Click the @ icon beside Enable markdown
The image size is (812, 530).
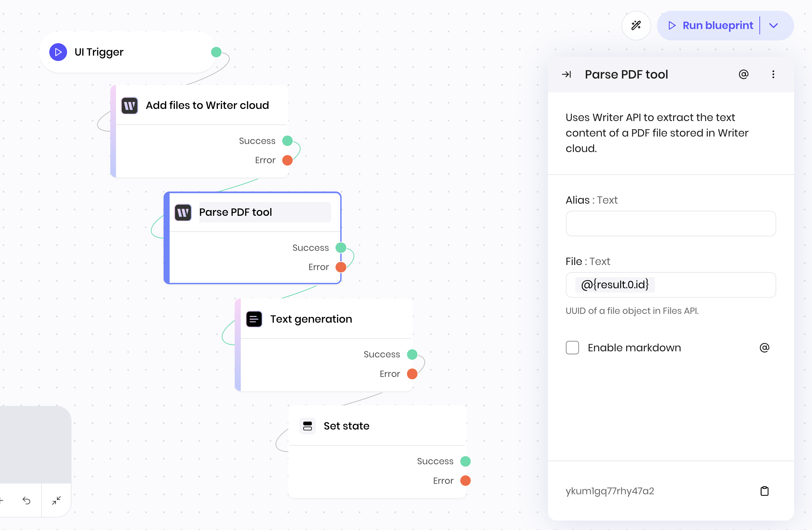pyautogui.click(x=764, y=348)
